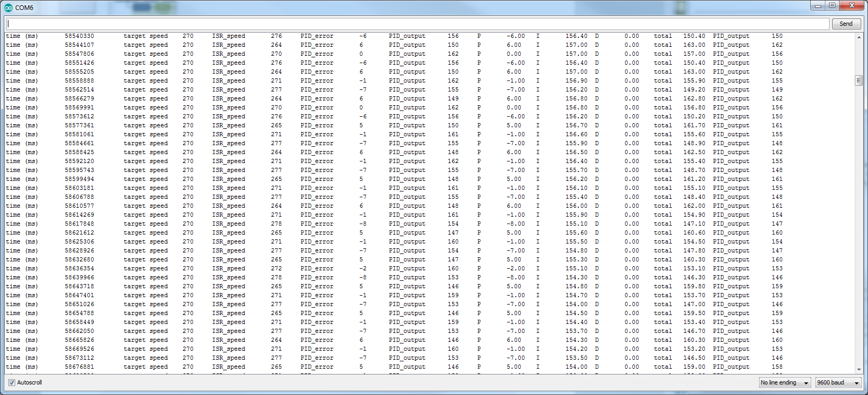The width and height of the screenshot is (868, 395).
Task: Click the timestamp 58555205
Action: coord(79,72)
